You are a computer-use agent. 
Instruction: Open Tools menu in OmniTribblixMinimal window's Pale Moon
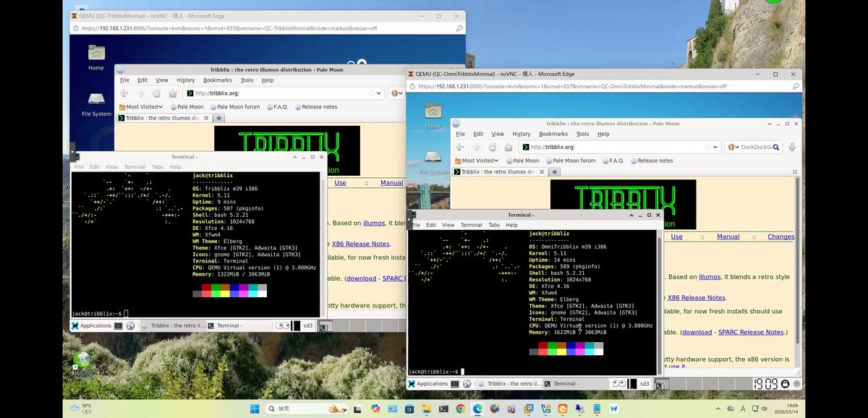(583, 134)
